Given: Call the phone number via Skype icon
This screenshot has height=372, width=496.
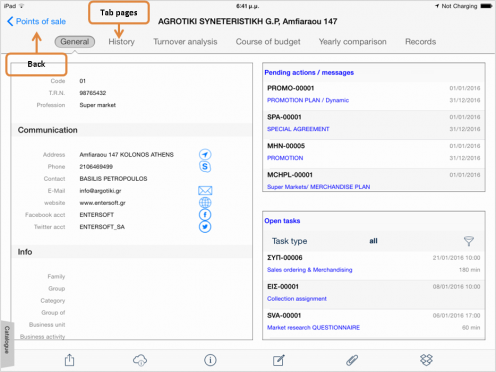Looking at the screenshot, I should coord(205,167).
